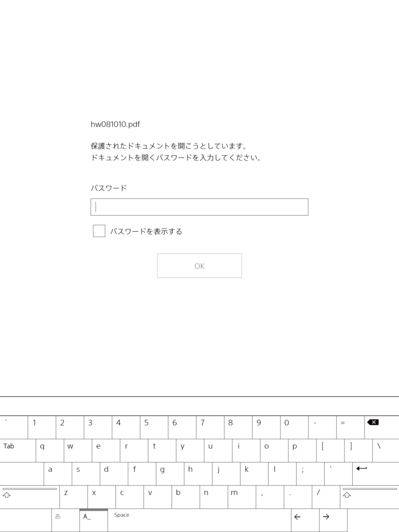The height and width of the screenshot is (532, 399).
Task: Tap the y key
Action: click(190, 450)
